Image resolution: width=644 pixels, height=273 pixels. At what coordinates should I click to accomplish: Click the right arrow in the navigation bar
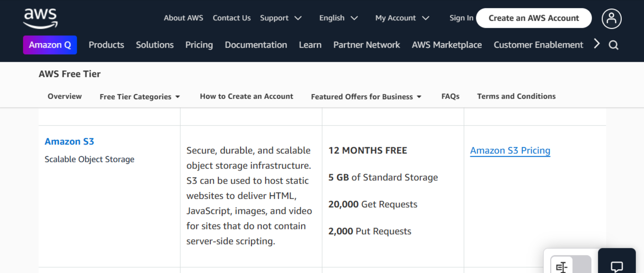[x=597, y=44]
